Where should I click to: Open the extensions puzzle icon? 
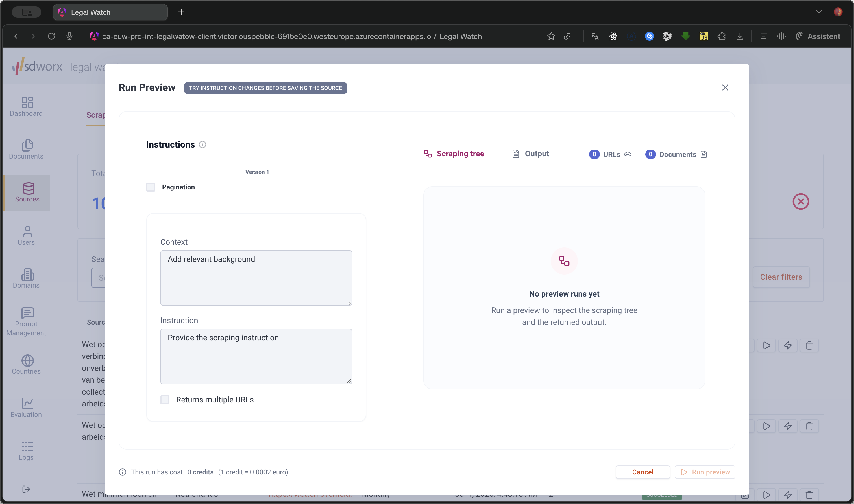point(722,36)
